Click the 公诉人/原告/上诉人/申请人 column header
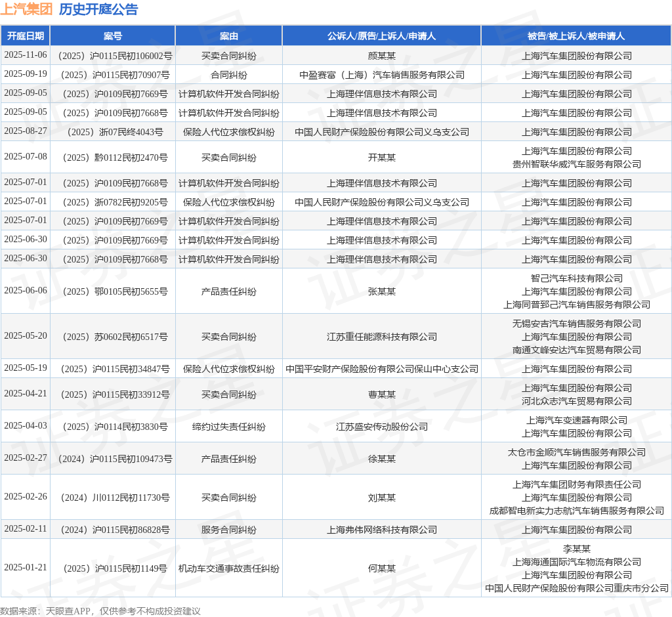Image resolution: width=672 pixels, height=617 pixels. click(381, 36)
